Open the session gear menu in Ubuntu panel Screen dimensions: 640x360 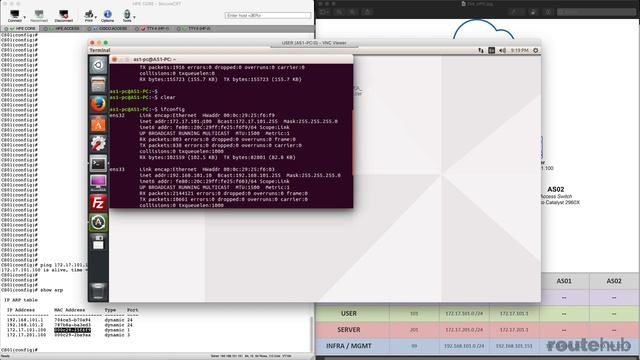tap(536, 50)
